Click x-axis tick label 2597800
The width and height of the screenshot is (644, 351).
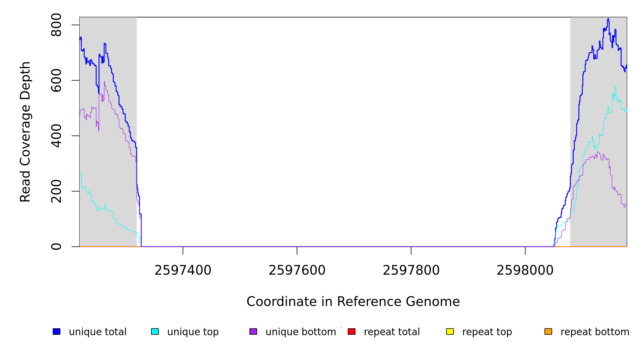click(411, 270)
